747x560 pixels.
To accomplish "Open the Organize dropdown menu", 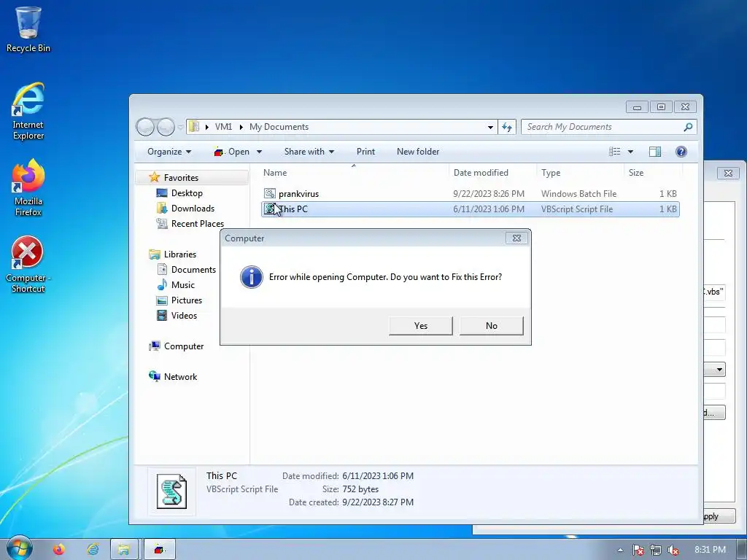I will coord(169,152).
